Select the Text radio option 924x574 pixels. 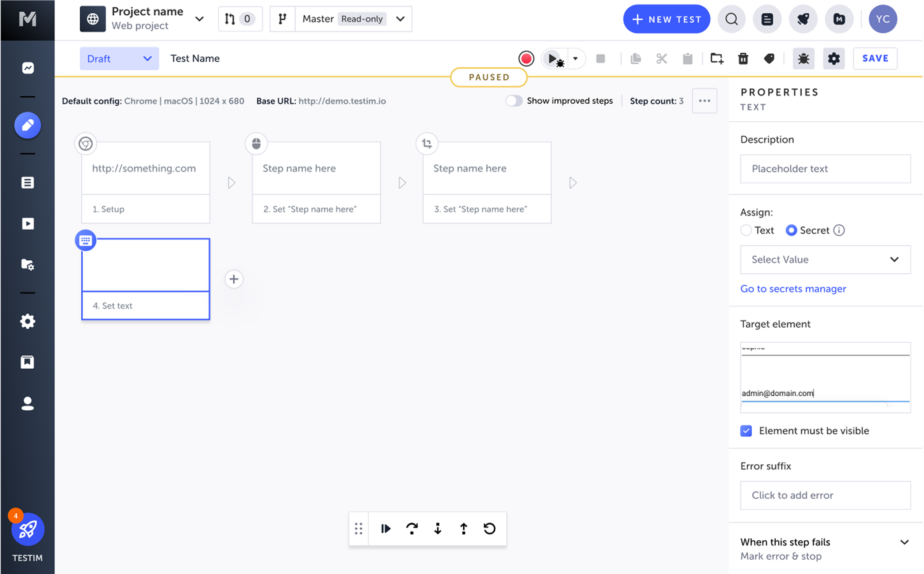(747, 231)
